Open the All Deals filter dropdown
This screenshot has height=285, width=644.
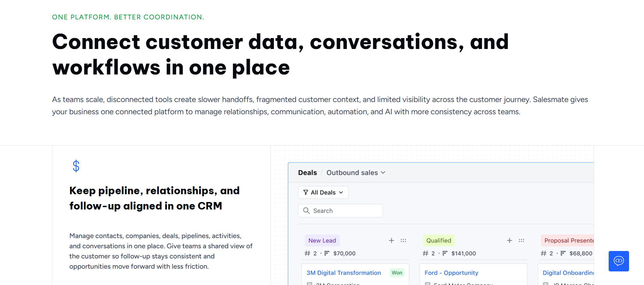pos(323,192)
